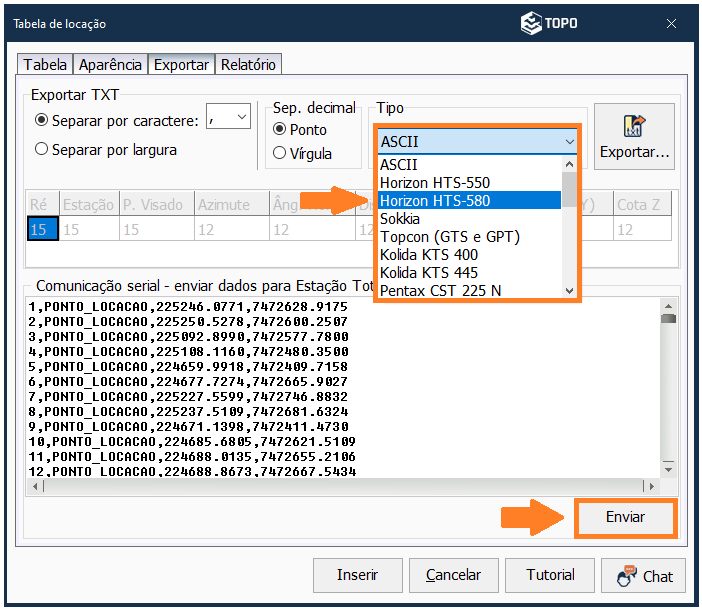The width and height of the screenshot is (702, 610).
Task: Choose Kolida KTS 400 in the list
Action: [x=429, y=254]
